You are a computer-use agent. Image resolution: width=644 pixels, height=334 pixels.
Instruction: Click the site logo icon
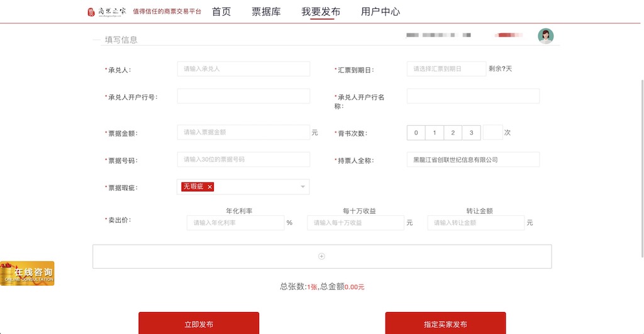tap(92, 11)
